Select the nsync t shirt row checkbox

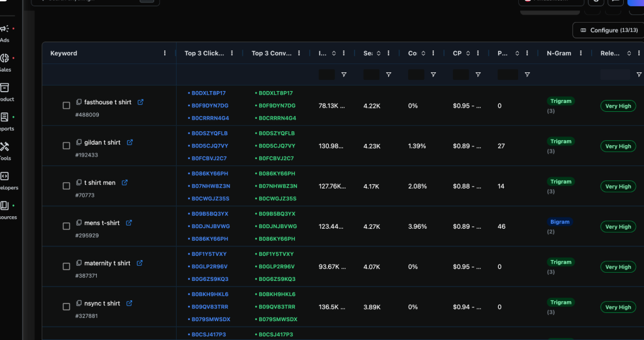tap(66, 307)
